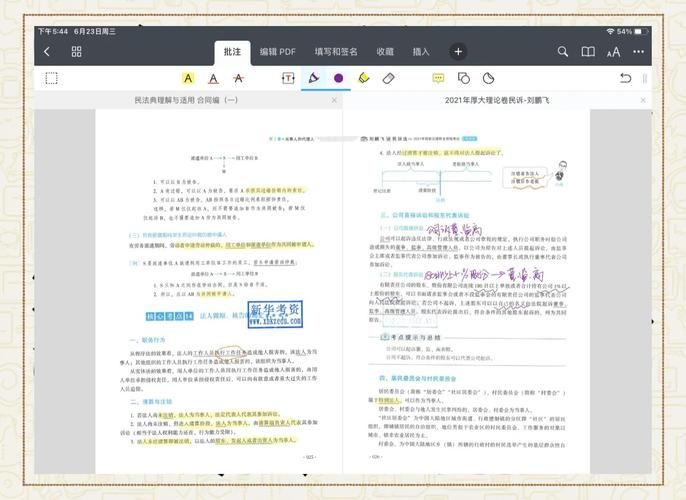Open the 编辑 PDF tab

tap(277, 52)
